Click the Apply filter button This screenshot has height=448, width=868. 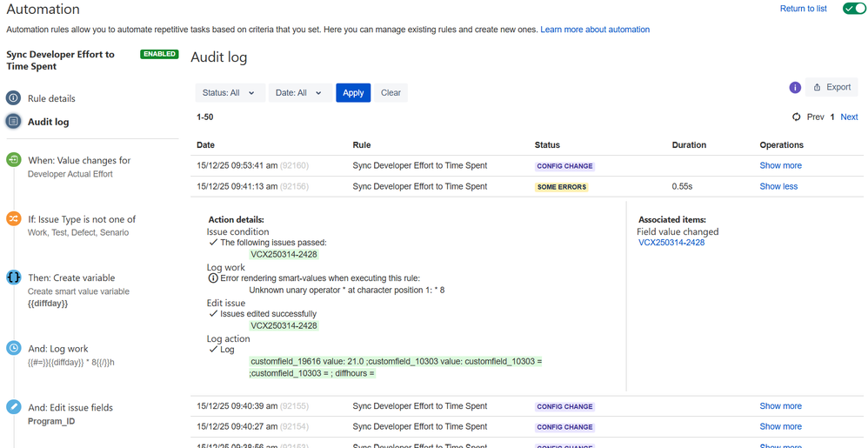(x=353, y=93)
